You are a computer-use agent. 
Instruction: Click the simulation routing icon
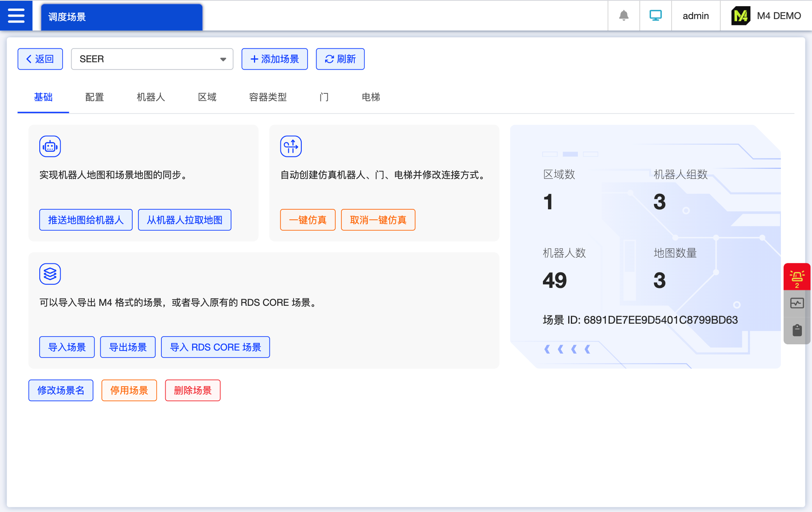click(291, 146)
